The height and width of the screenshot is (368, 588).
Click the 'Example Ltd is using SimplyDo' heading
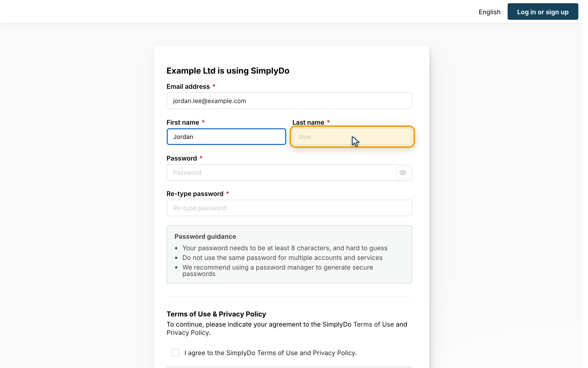click(228, 71)
